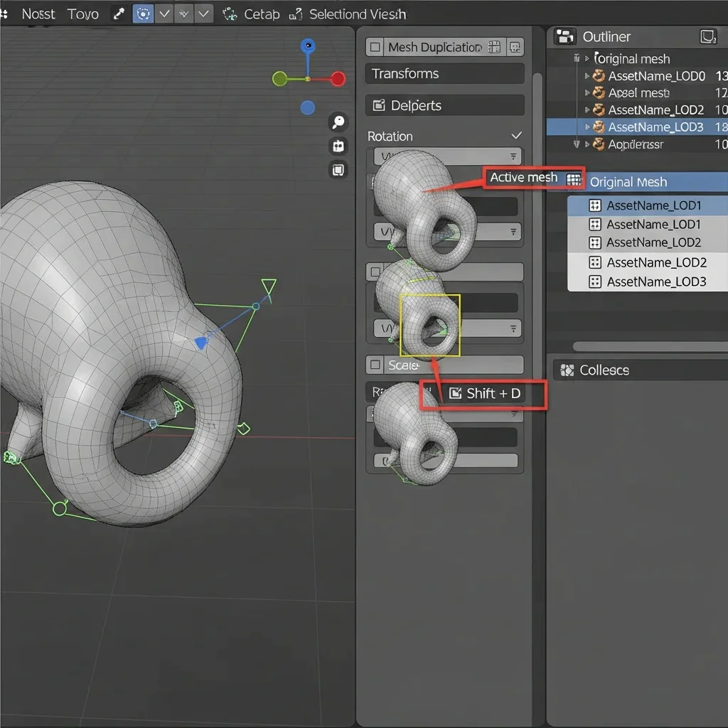Select AssetName_LOD2 in the Outliner tree

coord(655,110)
